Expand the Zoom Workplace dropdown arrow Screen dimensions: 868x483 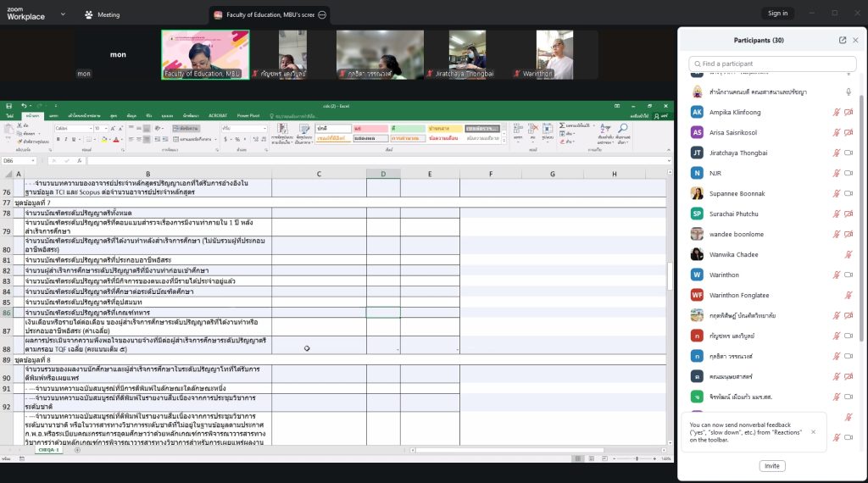pyautogui.click(x=63, y=14)
